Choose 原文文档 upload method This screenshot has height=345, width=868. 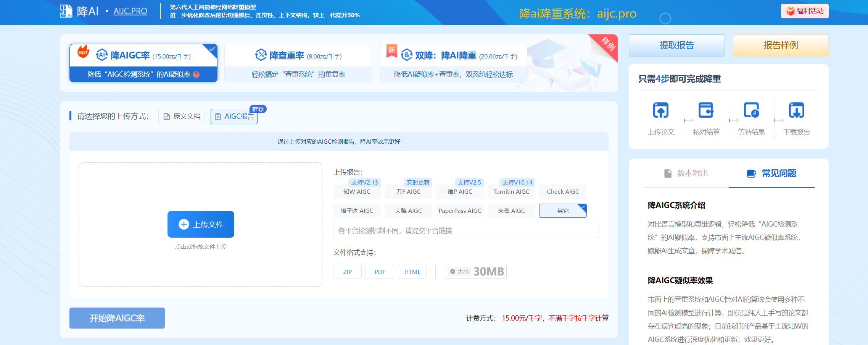[182, 117]
